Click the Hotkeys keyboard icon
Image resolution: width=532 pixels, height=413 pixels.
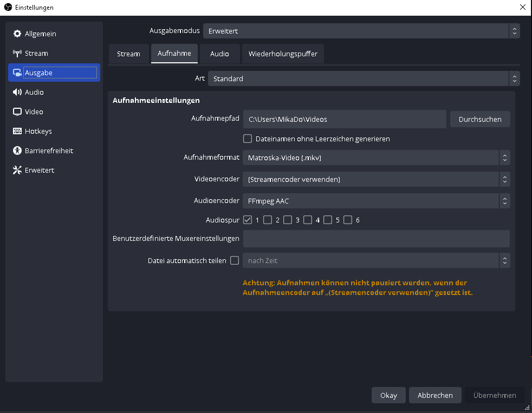(x=17, y=131)
